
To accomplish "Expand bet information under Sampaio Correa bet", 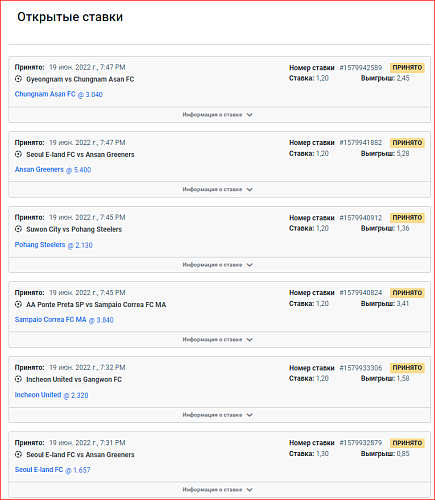I will (219, 339).
